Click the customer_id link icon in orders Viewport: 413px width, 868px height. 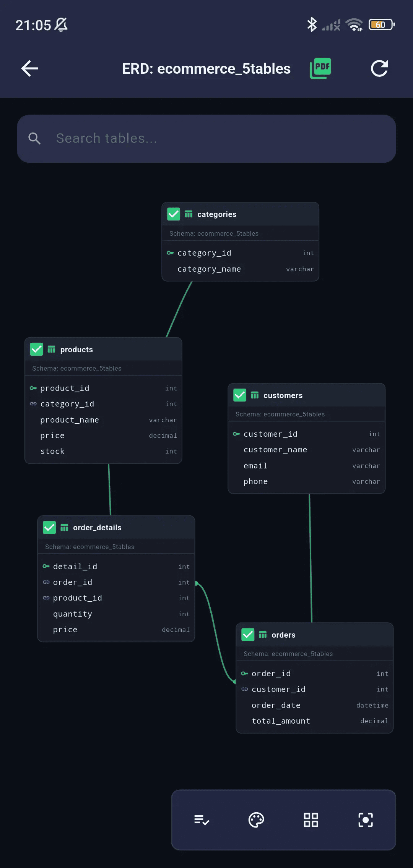[x=245, y=689]
